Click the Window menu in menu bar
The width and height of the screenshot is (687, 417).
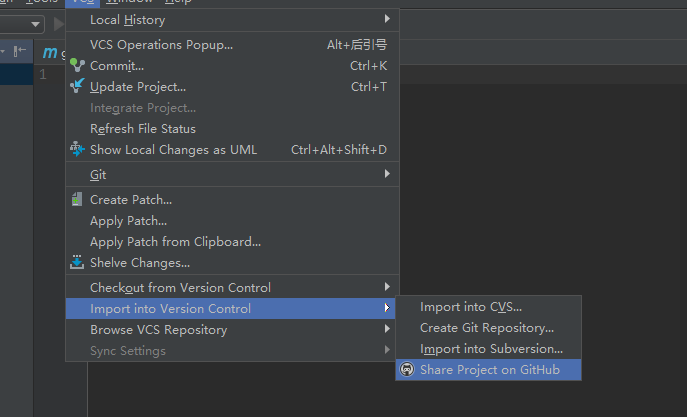pos(129,2)
